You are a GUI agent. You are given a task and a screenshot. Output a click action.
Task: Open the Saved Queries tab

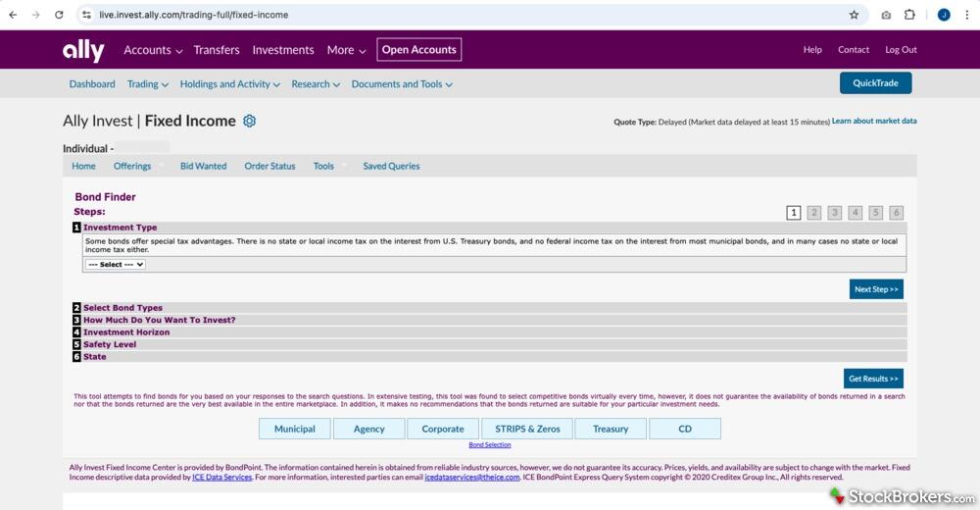(x=391, y=166)
